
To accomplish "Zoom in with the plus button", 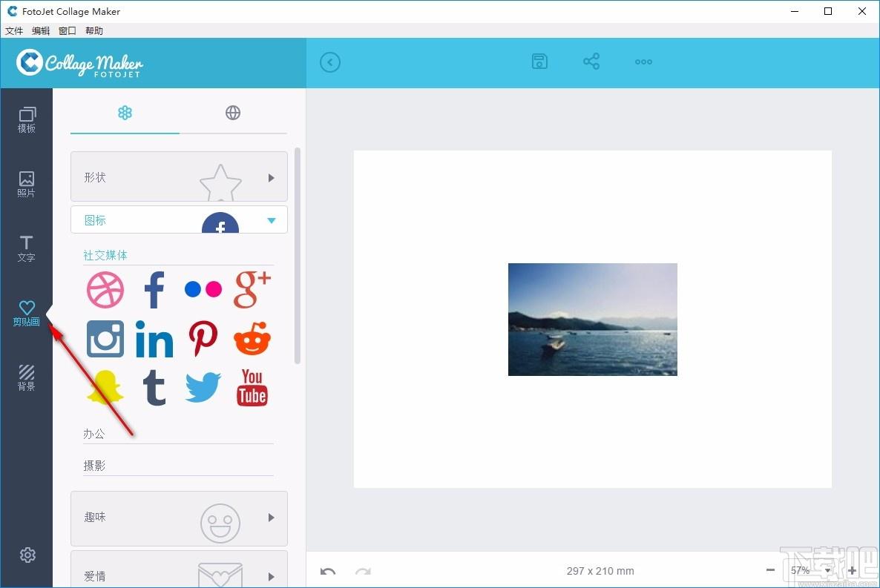I will 852,570.
